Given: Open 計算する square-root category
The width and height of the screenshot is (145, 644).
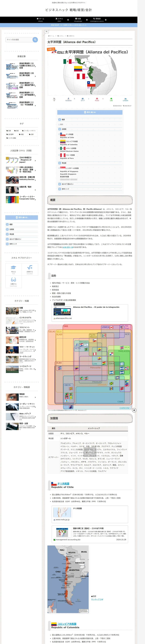Looking at the screenshot, I should tap(30, 269).
